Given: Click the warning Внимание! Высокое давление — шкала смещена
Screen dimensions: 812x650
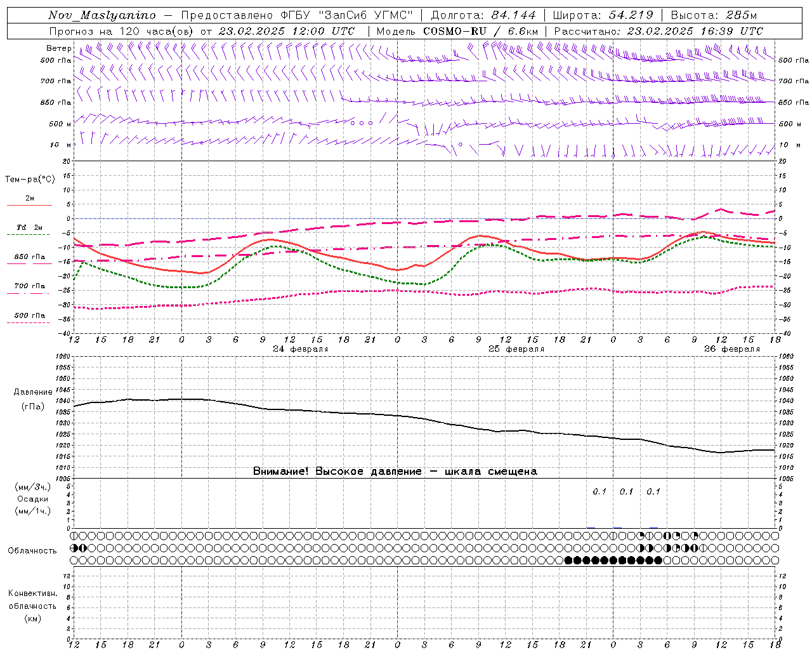Looking at the screenshot, I should point(395,472).
